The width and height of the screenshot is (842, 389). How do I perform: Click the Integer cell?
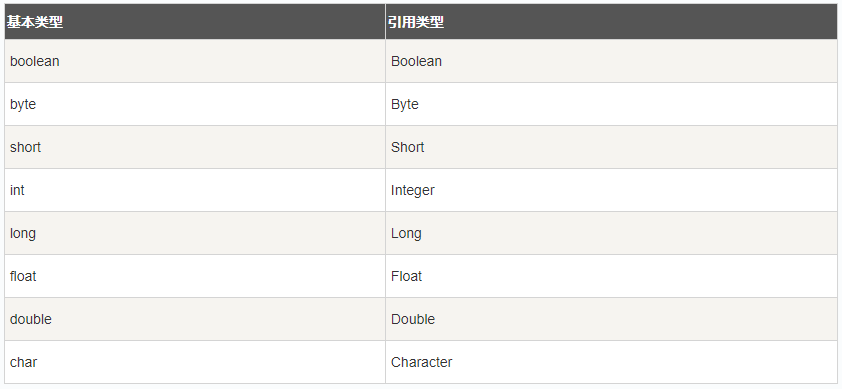(611, 190)
